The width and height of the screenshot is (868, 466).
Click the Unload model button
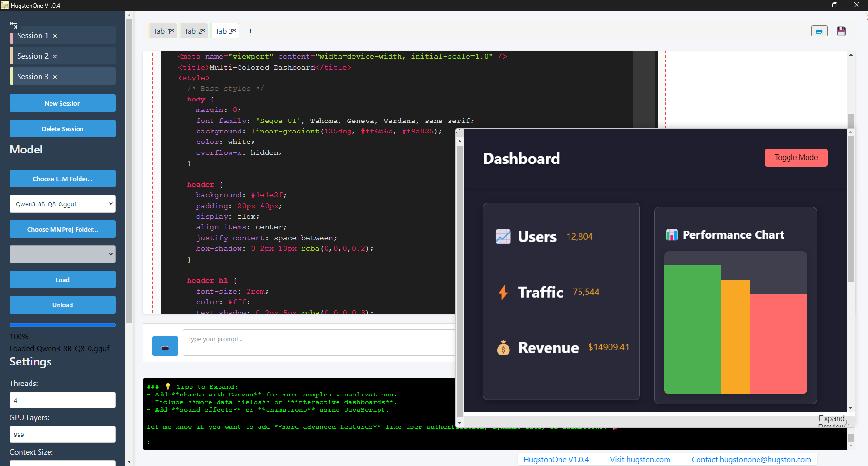click(62, 305)
